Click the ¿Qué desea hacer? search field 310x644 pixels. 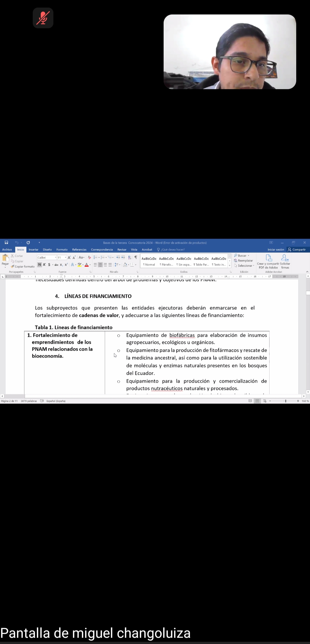click(x=172, y=250)
